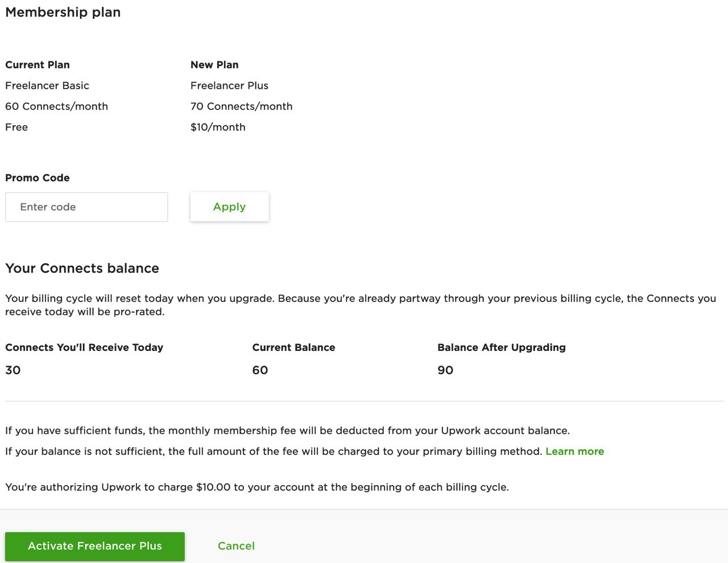Select Freelancer Basic plan name
The height and width of the screenshot is (563, 728).
pyautogui.click(x=47, y=86)
